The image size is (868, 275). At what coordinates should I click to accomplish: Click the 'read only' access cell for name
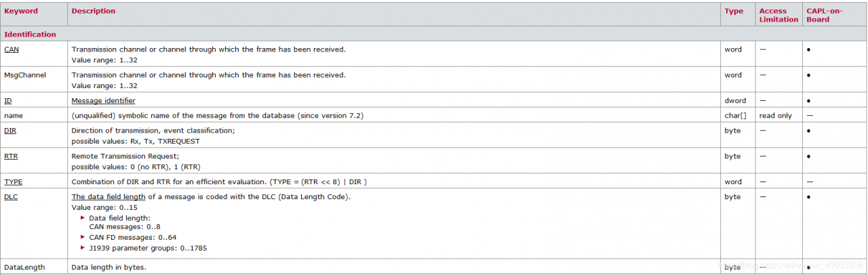coord(776,116)
